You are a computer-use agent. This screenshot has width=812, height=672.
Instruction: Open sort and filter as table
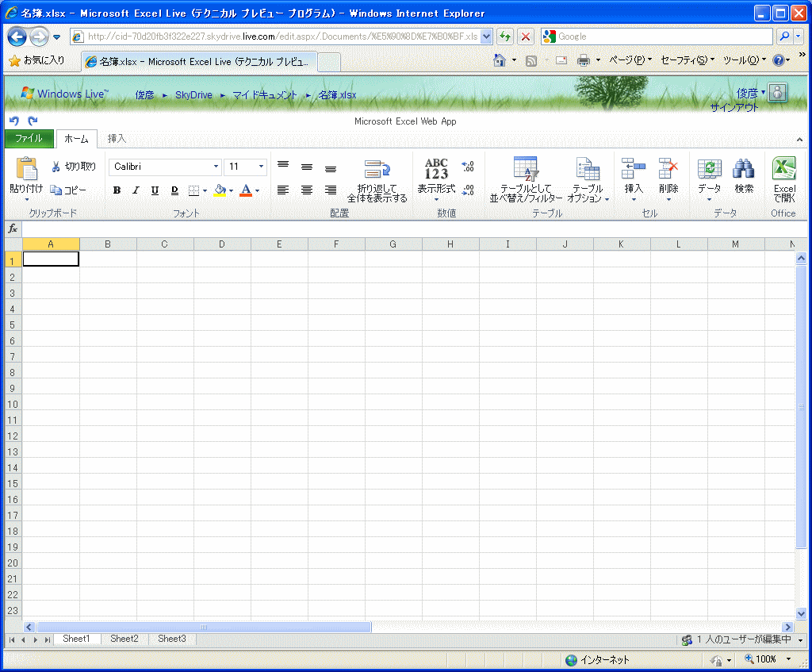(x=527, y=179)
